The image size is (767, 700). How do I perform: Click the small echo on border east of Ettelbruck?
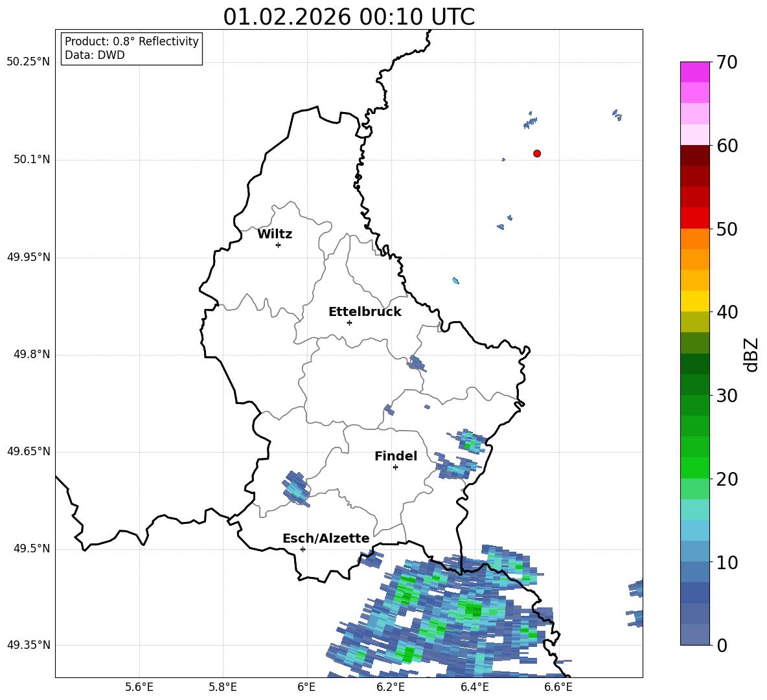(x=417, y=364)
